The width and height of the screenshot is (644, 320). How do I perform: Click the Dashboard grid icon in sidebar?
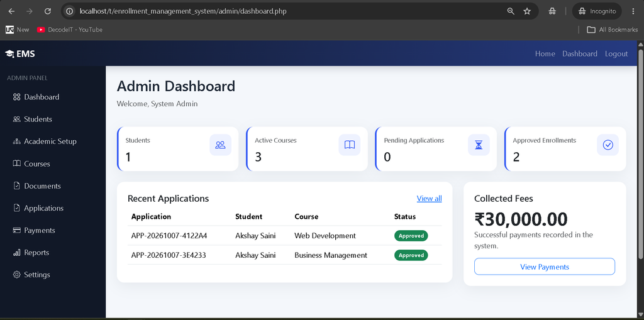pos(16,97)
